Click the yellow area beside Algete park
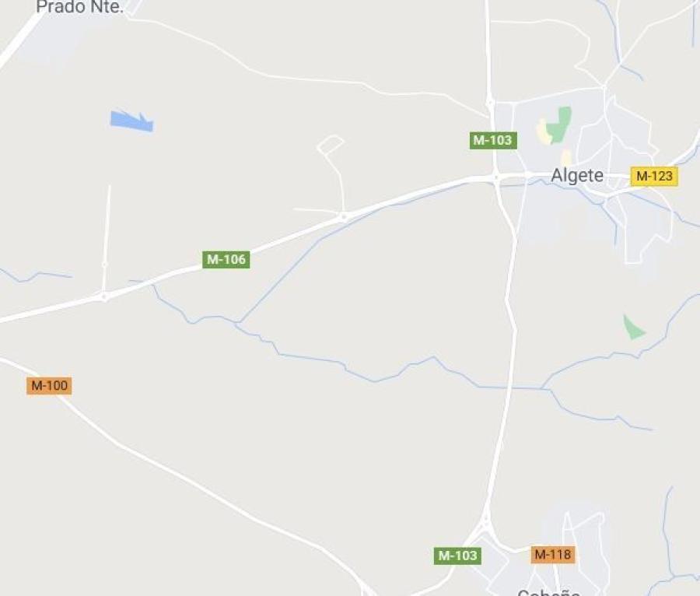 543,131
